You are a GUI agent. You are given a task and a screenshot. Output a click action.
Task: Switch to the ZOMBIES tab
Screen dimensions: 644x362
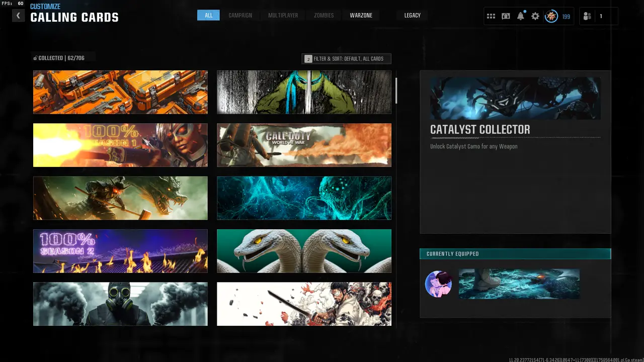coord(324,16)
